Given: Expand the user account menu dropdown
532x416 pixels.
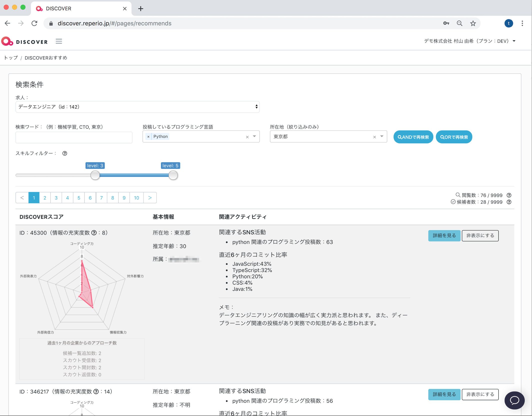Looking at the screenshot, I should pyautogui.click(x=514, y=41).
